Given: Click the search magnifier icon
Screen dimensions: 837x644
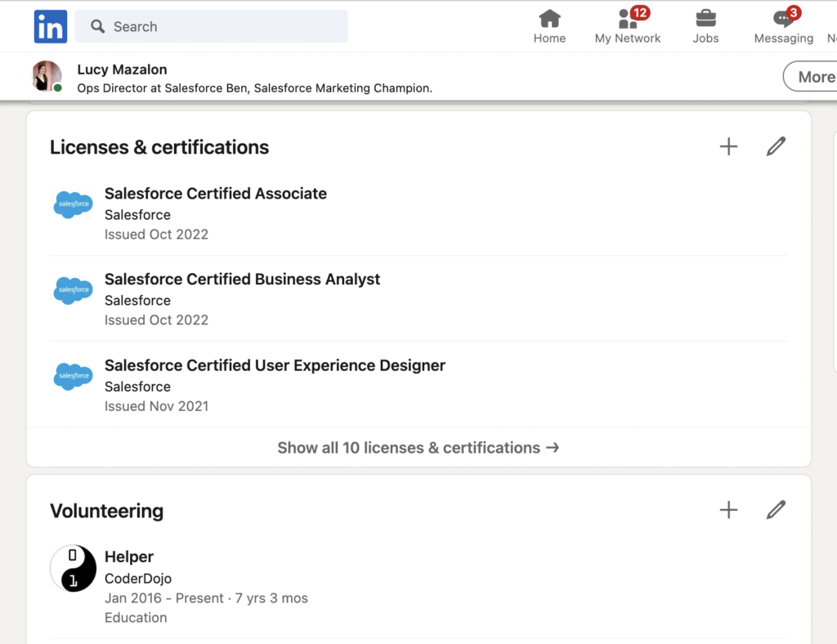Looking at the screenshot, I should point(97,26).
